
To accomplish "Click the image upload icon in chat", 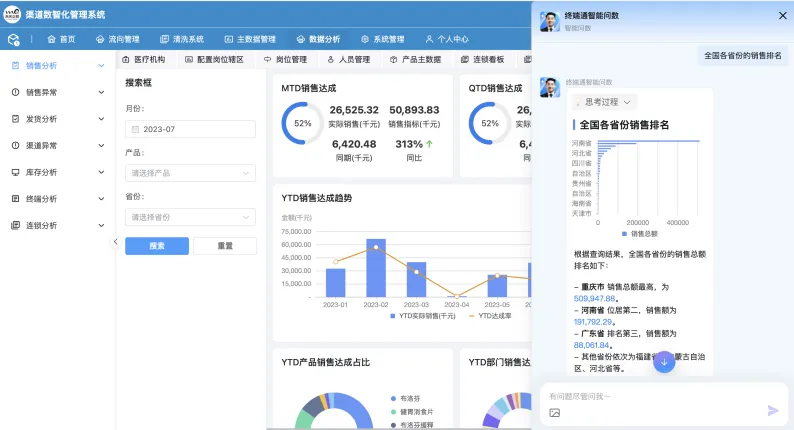I will point(554,413).
